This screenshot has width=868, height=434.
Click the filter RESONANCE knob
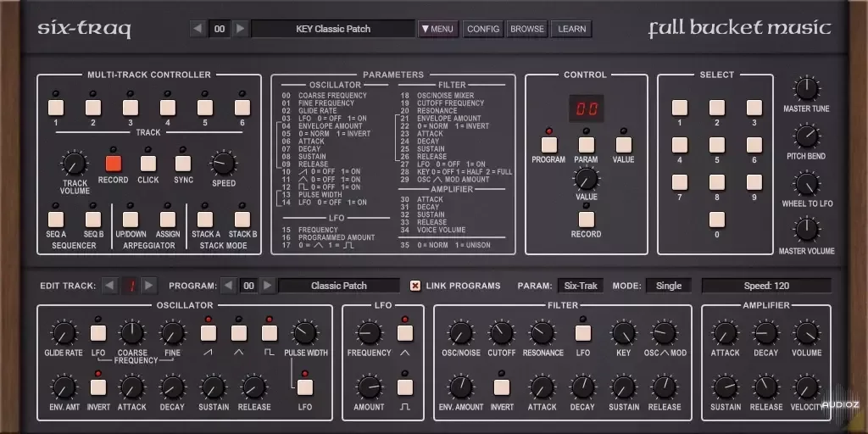542,333
